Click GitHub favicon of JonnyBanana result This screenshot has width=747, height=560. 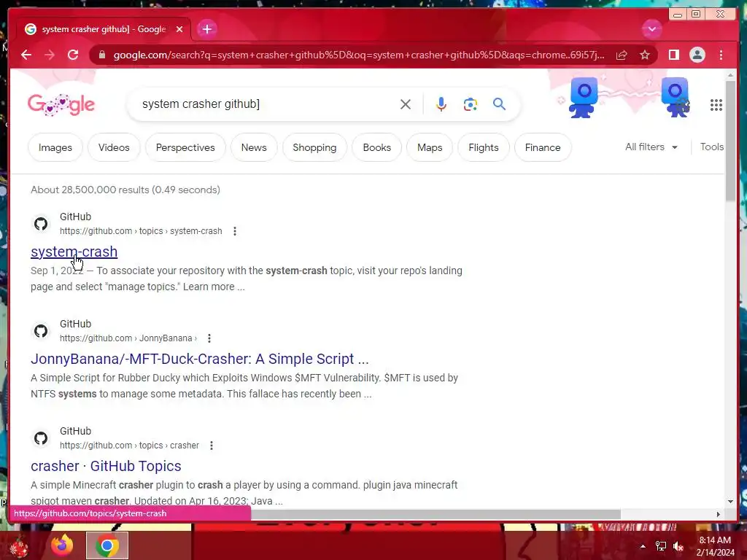(x=41, y=331)
